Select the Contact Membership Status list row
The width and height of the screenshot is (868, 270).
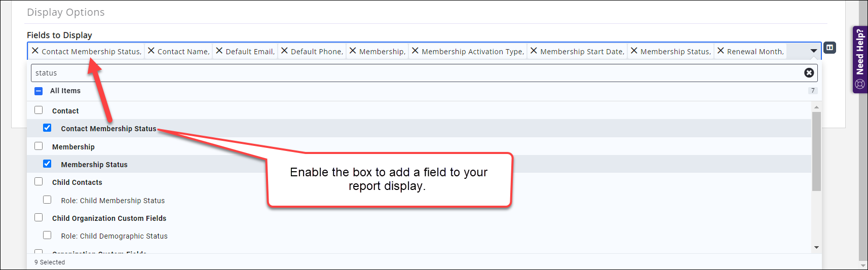point(419,128)
